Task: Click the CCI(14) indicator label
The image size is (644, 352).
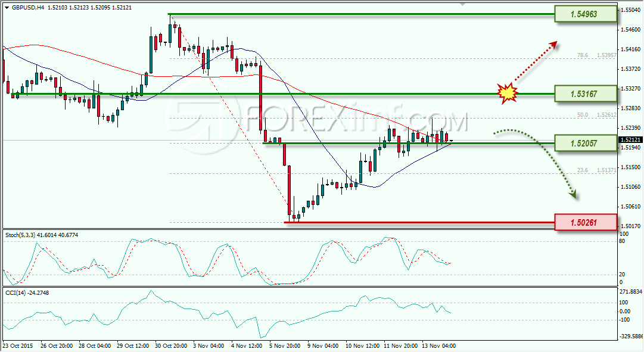Action: 27,292
